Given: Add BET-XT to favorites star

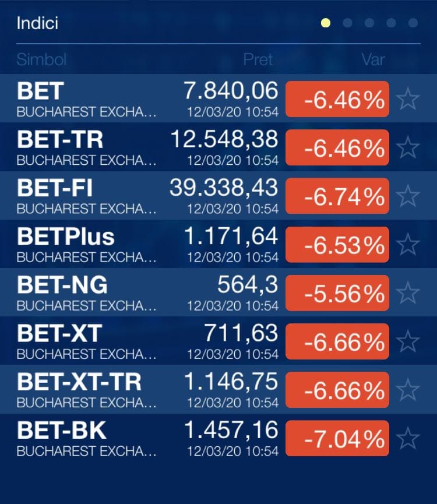Looking at the screenshot, I should point(408,341).
